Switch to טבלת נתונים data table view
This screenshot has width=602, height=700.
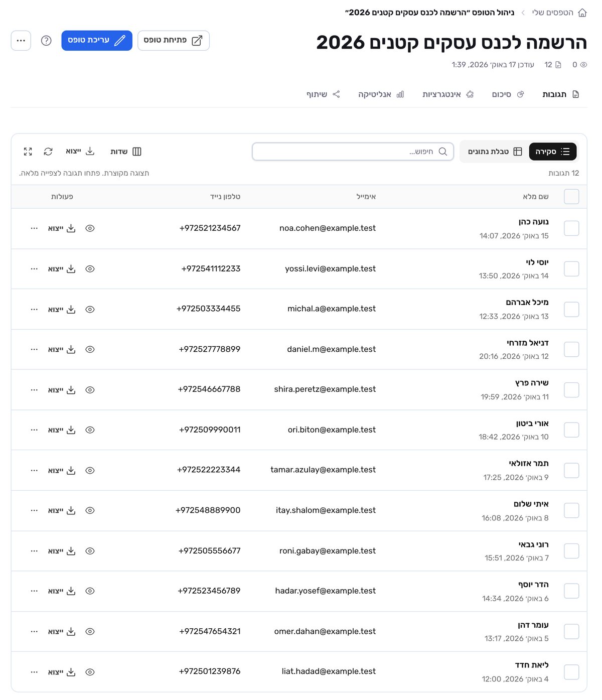click(495, 152)
